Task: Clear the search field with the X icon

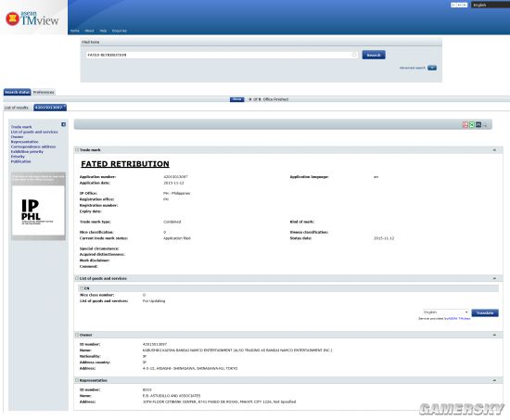Action: pyautogui.click(x=354, y=55)
